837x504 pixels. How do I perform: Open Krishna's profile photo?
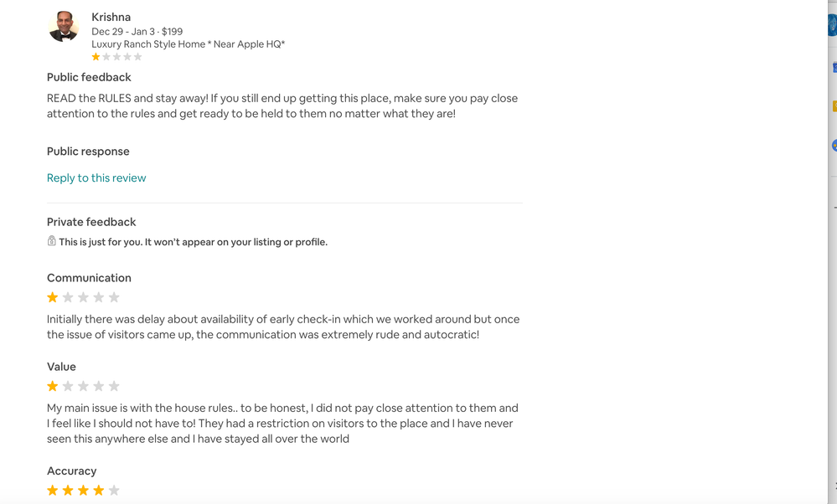pyautogui.click(x=63, y=25)
